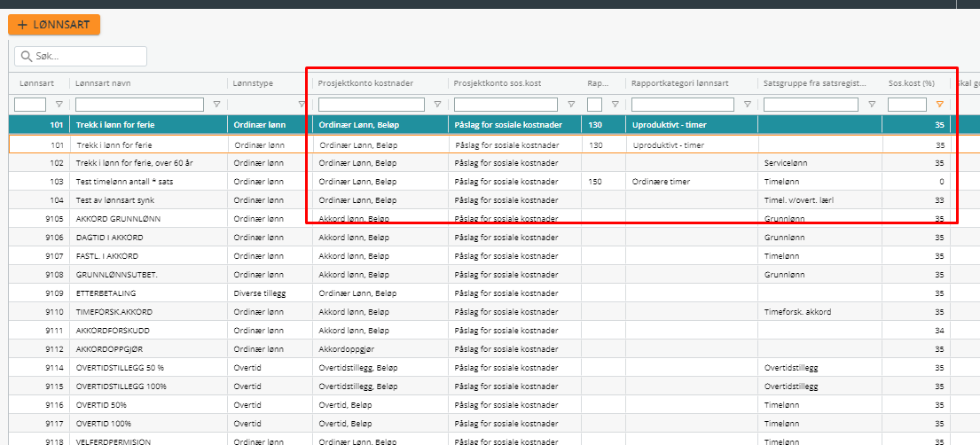980x445 pixels.
Task: Sort by Prosjektkonto sos.kost header
Action: point(498,83)
